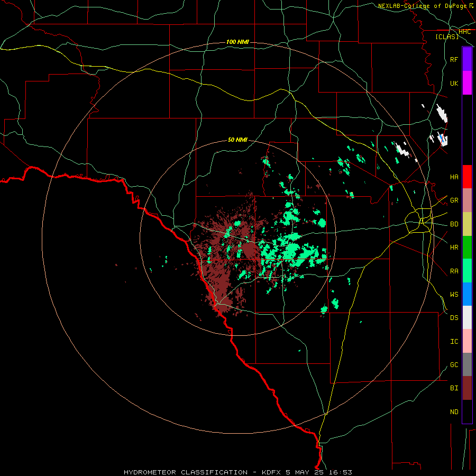Select the red HA color swatch

(x=467, y=177)
